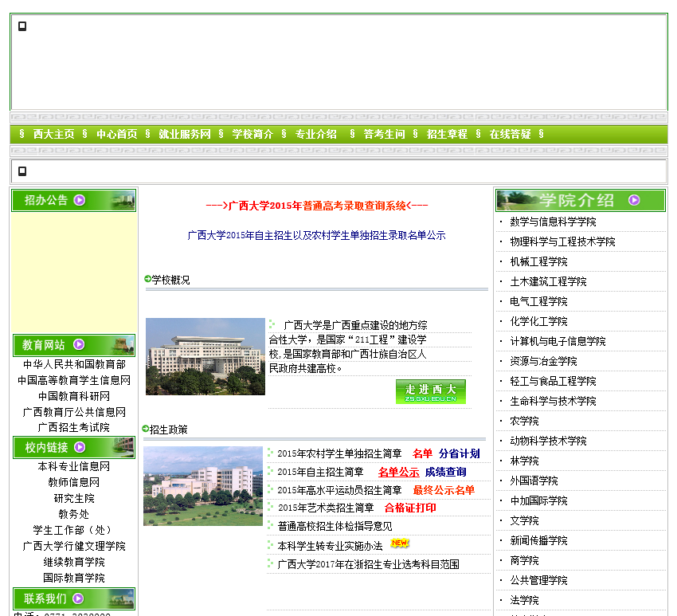
Task: Open 2015年自主招生以及农村学生单独招生录取名单公示 link
Action: [316, 235]
